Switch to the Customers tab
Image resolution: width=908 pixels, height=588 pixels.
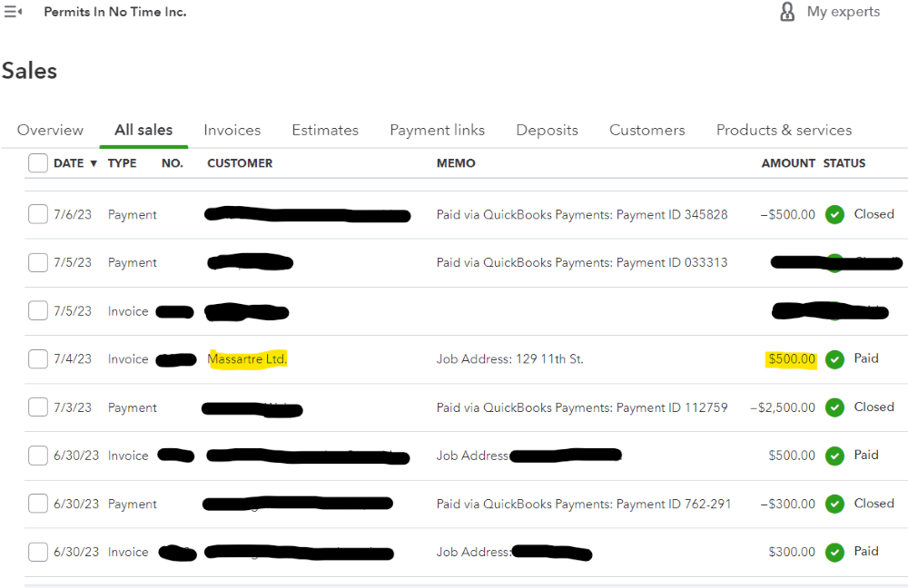[x=646, y=130]
